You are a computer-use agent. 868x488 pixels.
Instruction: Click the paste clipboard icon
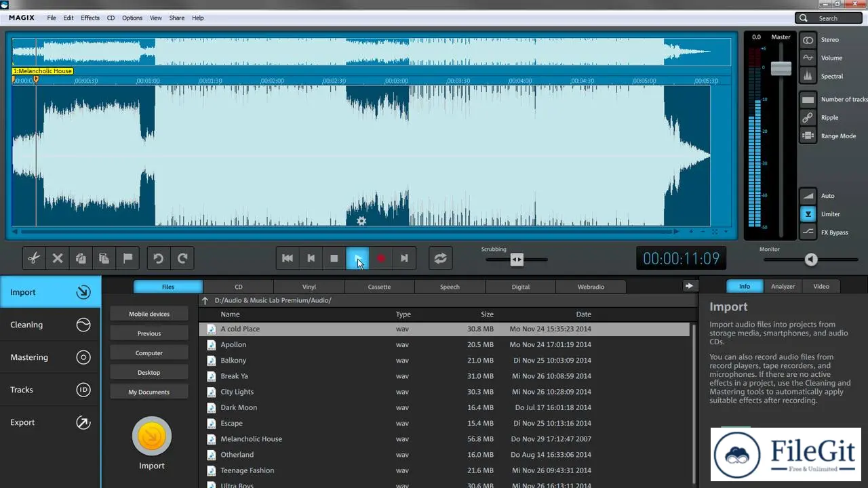[104, 258]
